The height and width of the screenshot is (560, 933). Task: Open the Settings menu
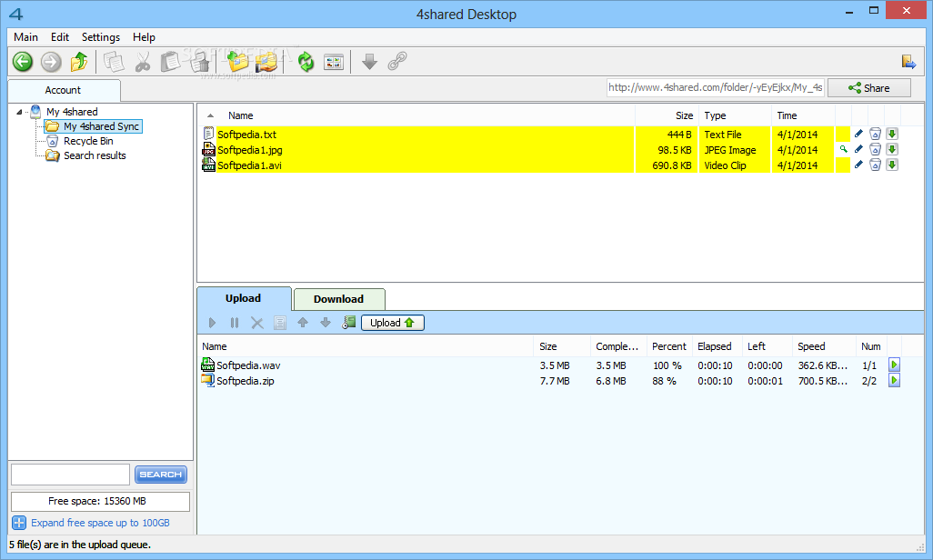[101, 37]
